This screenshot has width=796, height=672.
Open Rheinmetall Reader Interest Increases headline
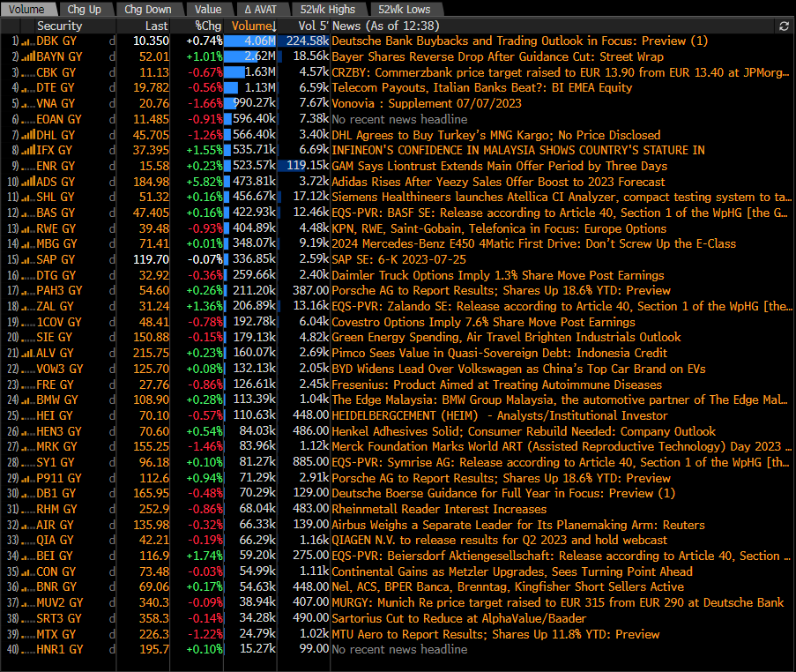coord(439,510)
